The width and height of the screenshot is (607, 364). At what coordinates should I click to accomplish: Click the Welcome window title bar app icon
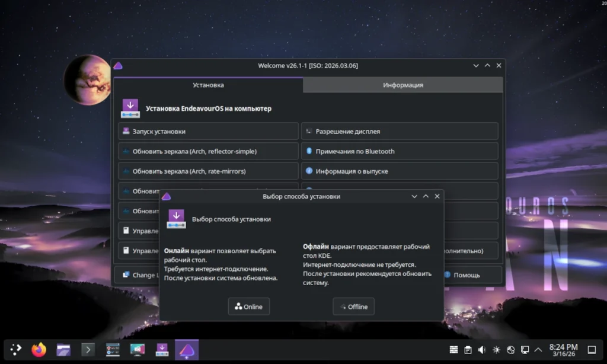pos(118,65)
